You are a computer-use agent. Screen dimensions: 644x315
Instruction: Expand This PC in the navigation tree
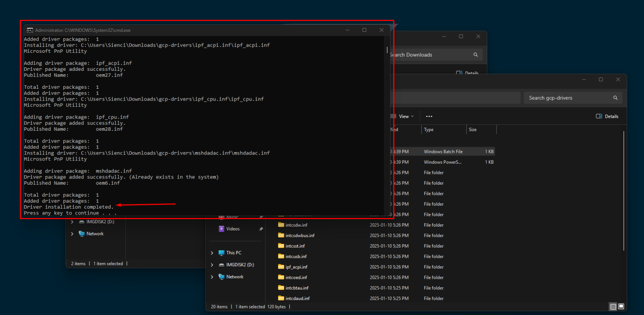[212, 253]
